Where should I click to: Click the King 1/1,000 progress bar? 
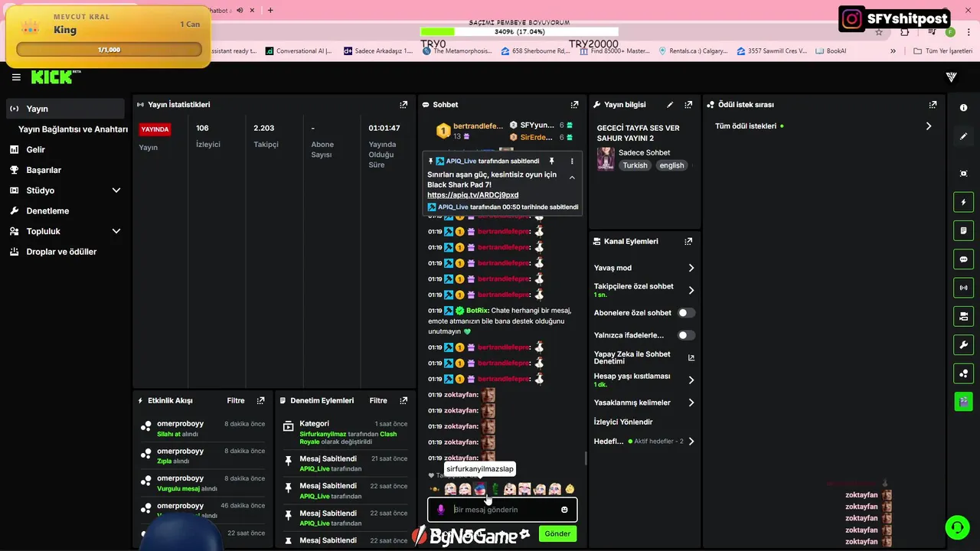point(109,50)
